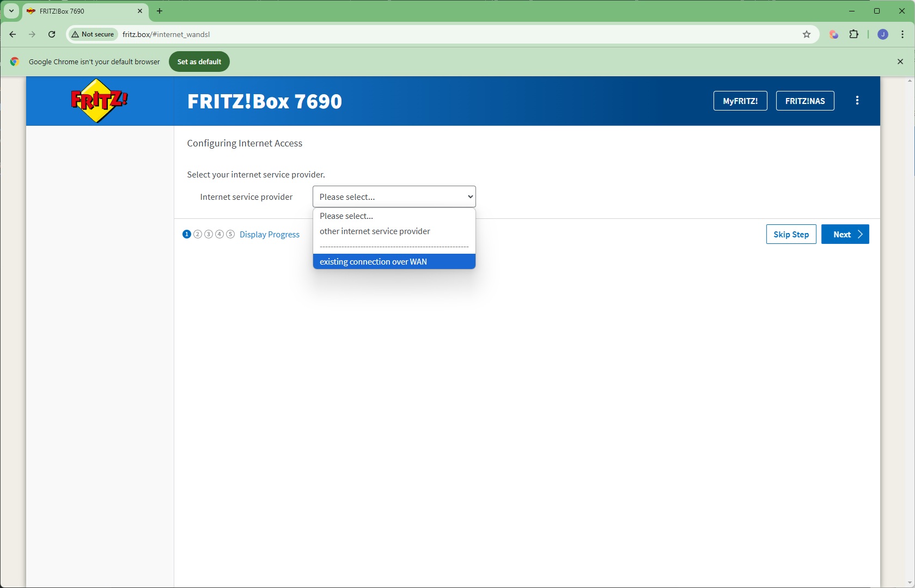Dismiss the default browser notification bar
The image size is (915, 588).
(x=900, y=62)
